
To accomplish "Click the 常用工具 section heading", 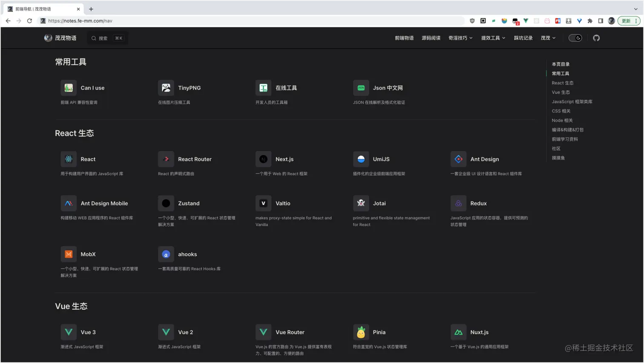I will click(x=71, y=62).
